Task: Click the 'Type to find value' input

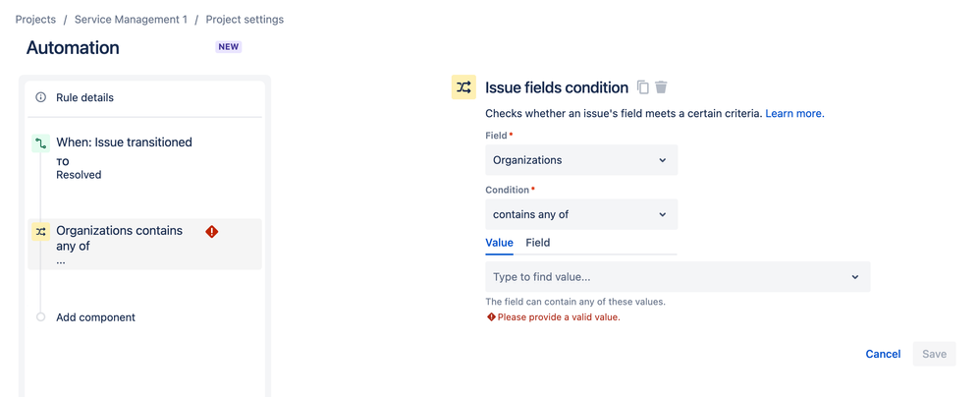Action: coord(678,277)
